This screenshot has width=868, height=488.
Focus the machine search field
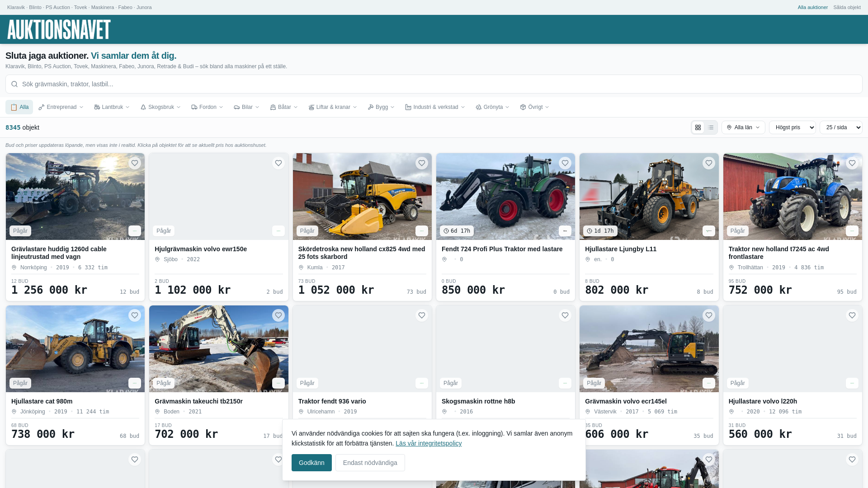click(434, 84)
